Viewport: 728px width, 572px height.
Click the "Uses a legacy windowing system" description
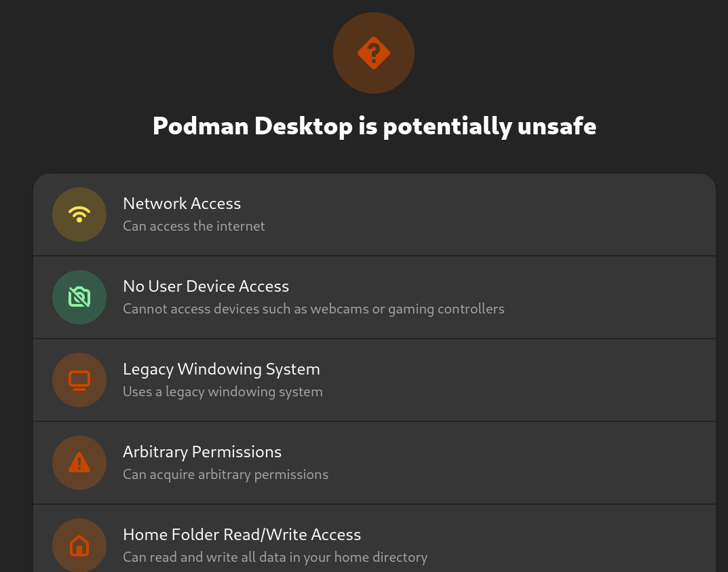click(223, 392)
